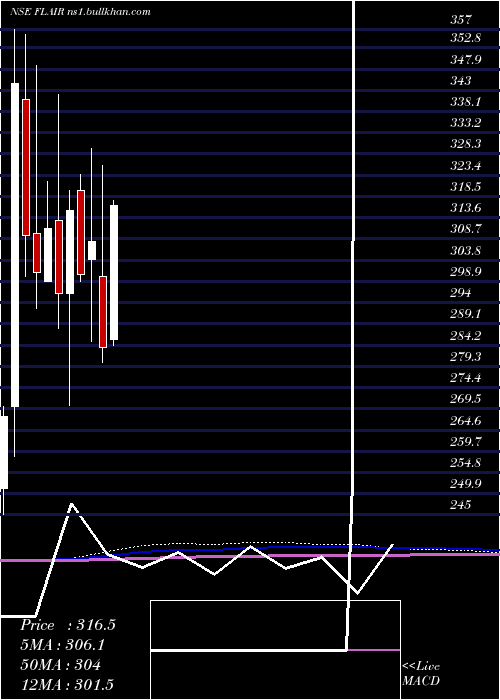Click the 308.7 price axis label
Screen dimensions: 500x700
click(x=465, y=229)
